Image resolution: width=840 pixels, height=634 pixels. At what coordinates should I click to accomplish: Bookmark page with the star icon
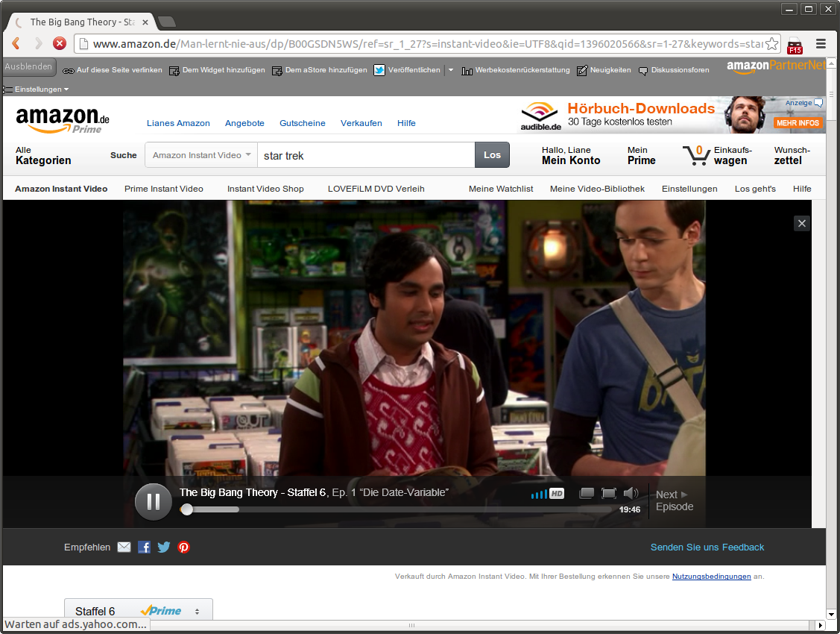pos(771,43)
